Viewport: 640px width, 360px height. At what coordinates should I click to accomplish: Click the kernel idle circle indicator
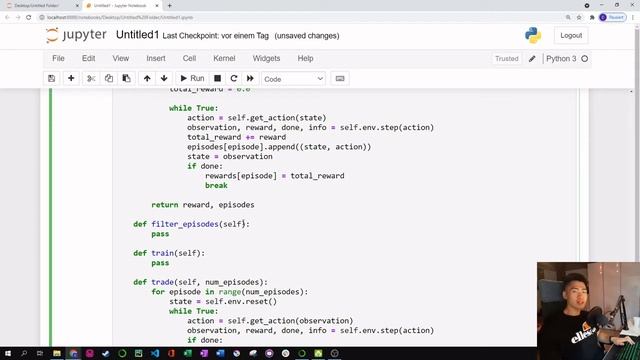pyautogui.click(x=584, y=59)
